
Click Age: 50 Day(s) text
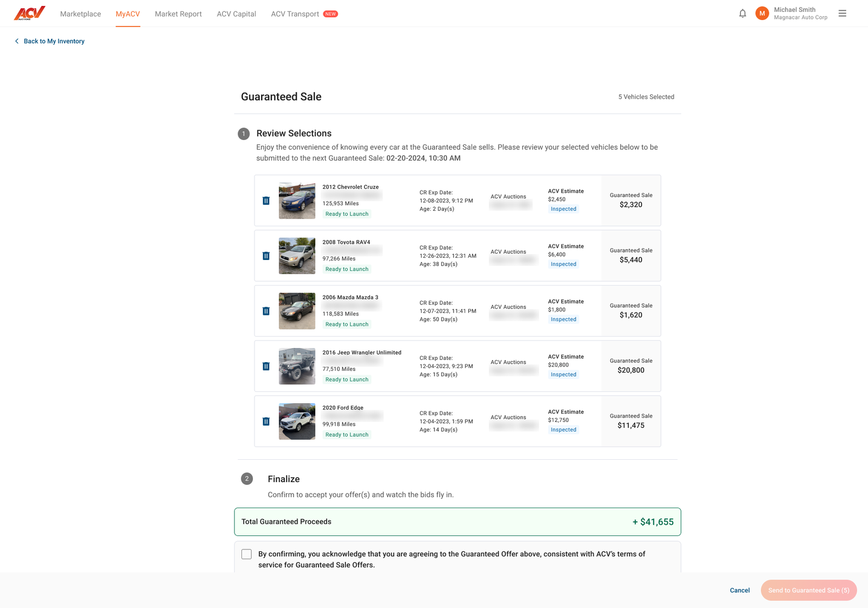(438, 319)
